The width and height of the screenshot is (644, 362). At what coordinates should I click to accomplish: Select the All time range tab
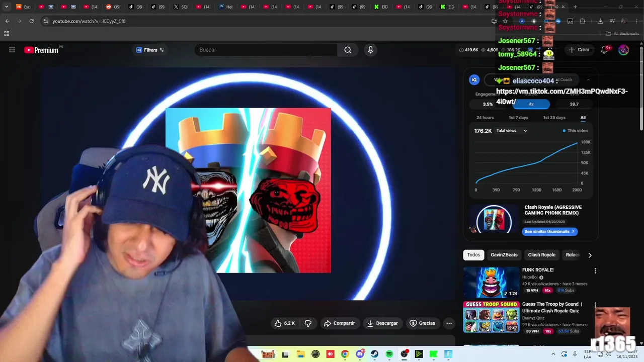point(583,118)
